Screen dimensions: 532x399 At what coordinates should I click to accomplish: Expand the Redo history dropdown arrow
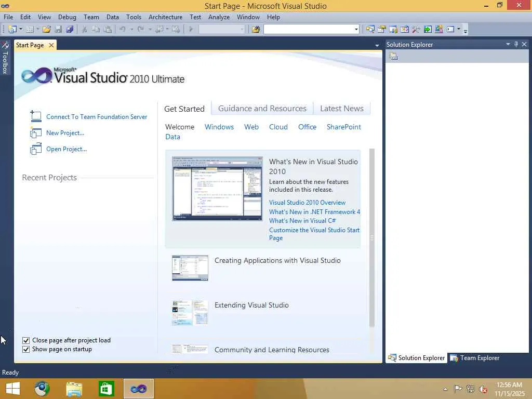point(150,29)
